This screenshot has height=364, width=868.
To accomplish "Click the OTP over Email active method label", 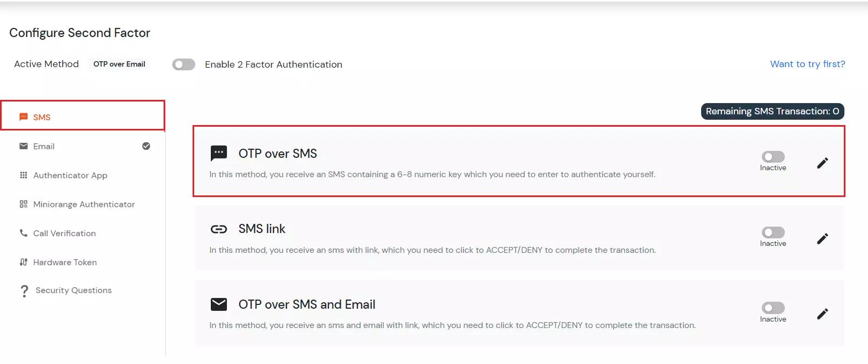I will tap(119, 64).
